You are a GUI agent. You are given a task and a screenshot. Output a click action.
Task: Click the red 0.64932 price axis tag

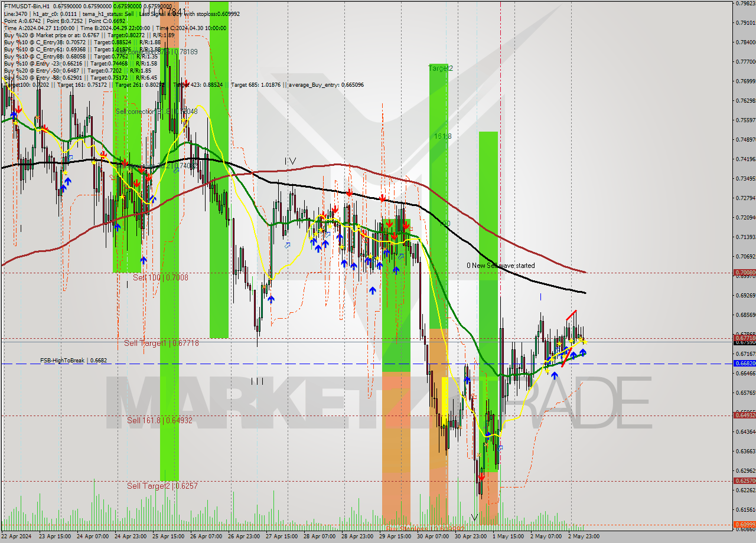pyautogui.click(x=744, y=416)
